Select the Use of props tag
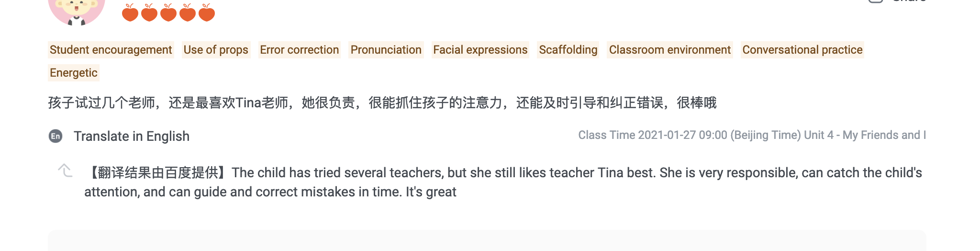The height and width of the screenshot is (251, 980). tap(216, 50)
